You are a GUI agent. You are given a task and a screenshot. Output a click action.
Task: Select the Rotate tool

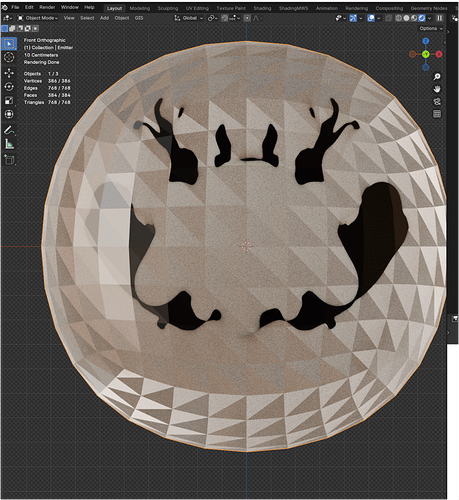click(9, 87)
